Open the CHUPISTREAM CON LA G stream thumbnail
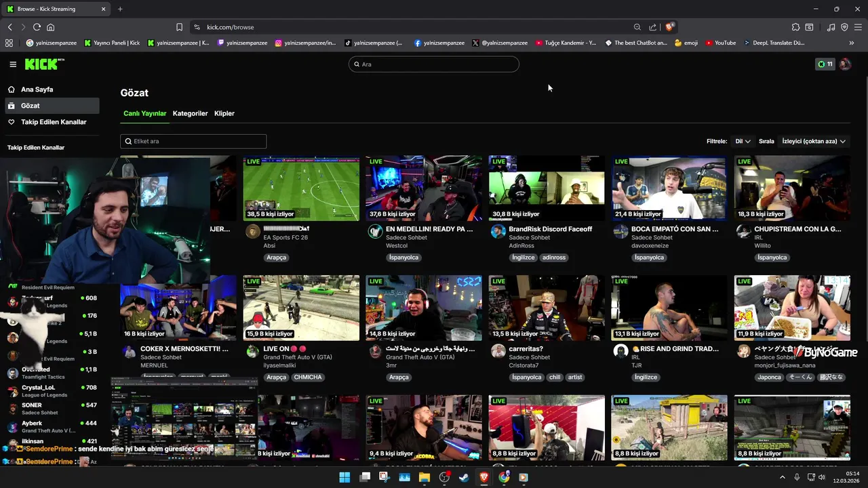Screen dimensions: 868x488 click(792, 188)
